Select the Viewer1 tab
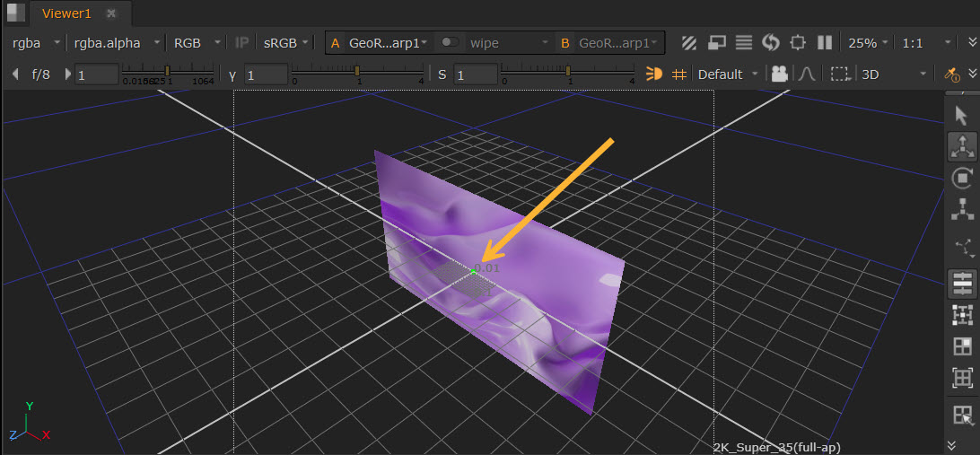The width and height of the screenshot is (980, 455). [x=66, y=13]
